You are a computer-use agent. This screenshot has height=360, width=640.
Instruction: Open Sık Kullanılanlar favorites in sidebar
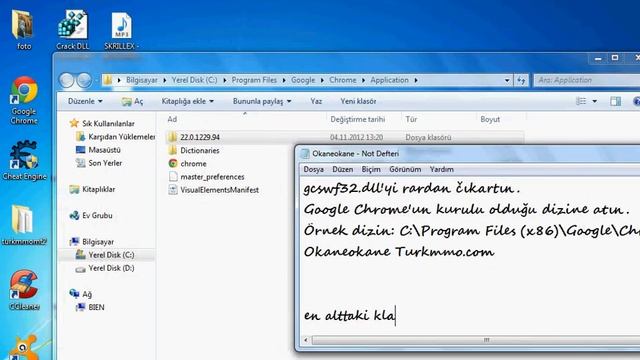[x=108, y=123]
